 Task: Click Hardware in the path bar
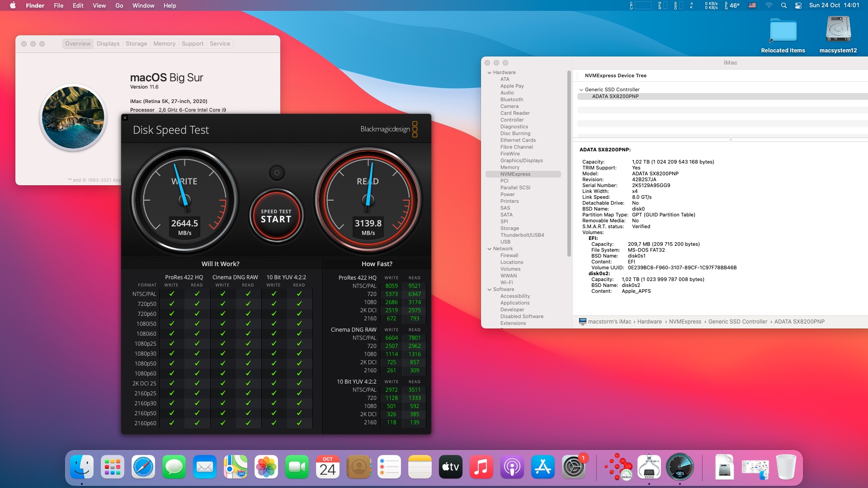tap(649, 322)
